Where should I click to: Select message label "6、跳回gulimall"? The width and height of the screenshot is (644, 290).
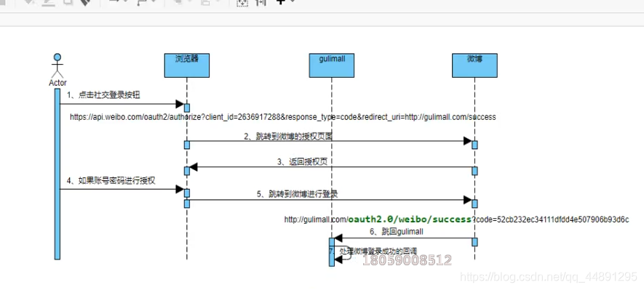397,232
